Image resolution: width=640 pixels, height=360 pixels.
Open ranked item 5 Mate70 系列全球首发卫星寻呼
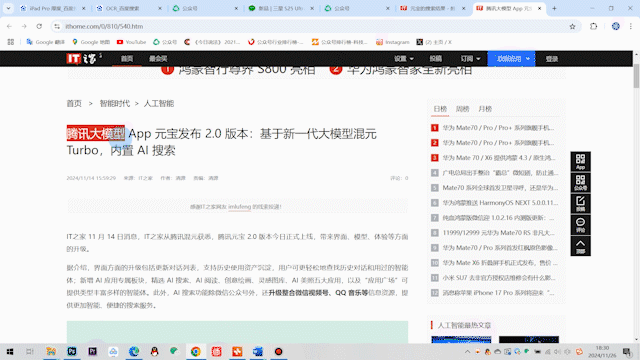tap(500, 188)
